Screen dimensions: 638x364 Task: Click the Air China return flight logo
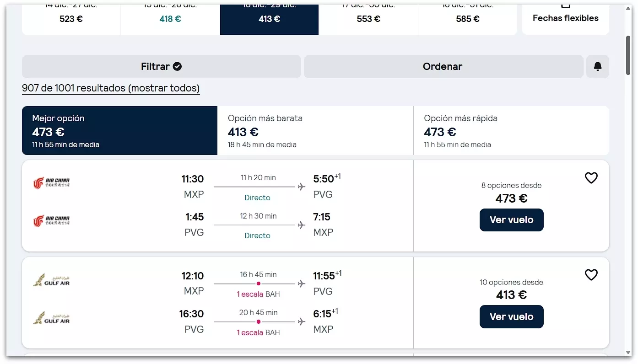[x=51, y=221]
